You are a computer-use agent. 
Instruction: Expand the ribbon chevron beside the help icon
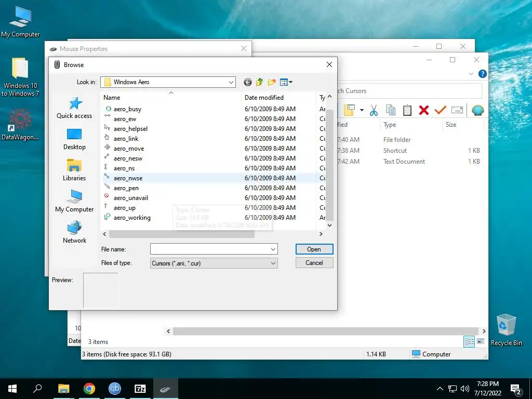point(471,74)
